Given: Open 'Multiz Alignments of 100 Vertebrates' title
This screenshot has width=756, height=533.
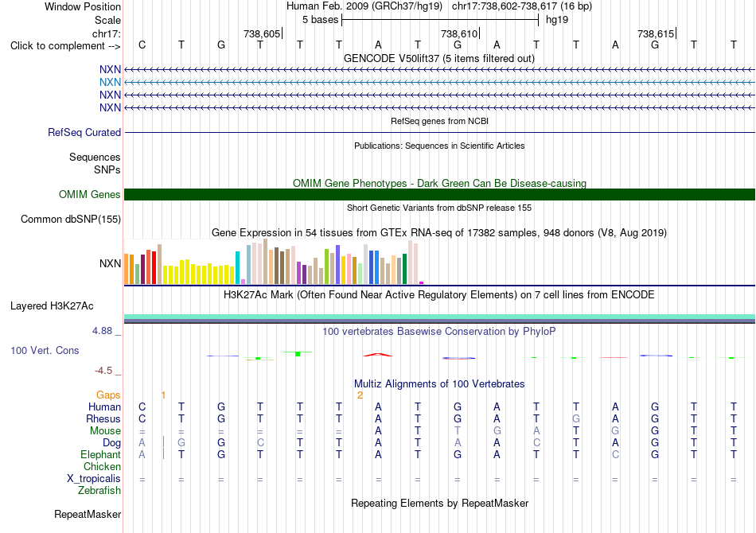Looking at the screenshot, I should (439, 384).
